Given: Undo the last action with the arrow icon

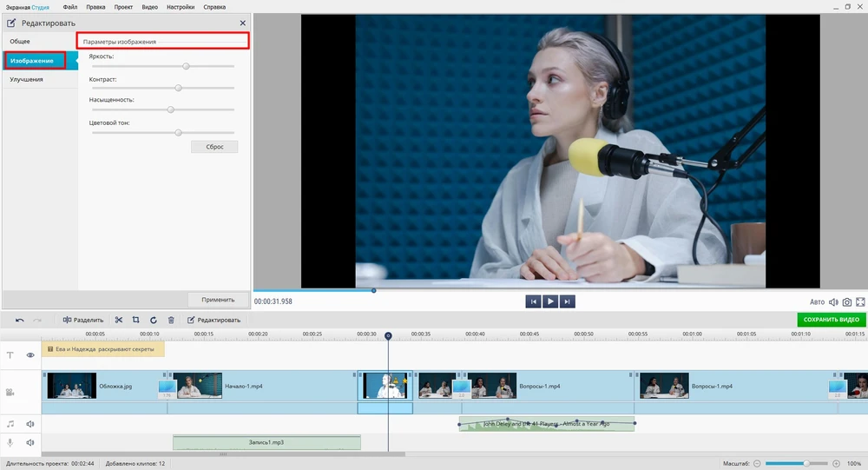Looking at the screenshot, I should [20, 320].
